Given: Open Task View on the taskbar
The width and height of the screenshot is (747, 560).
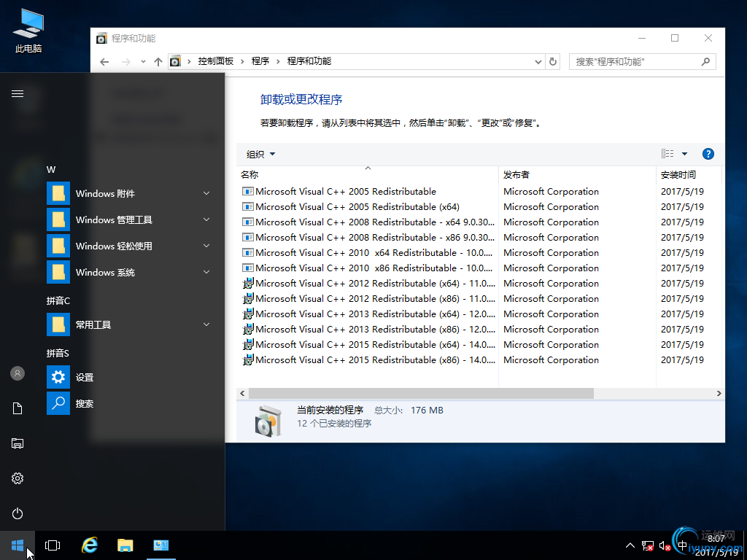Looking at the screenshot, I should tap(53, 545).
